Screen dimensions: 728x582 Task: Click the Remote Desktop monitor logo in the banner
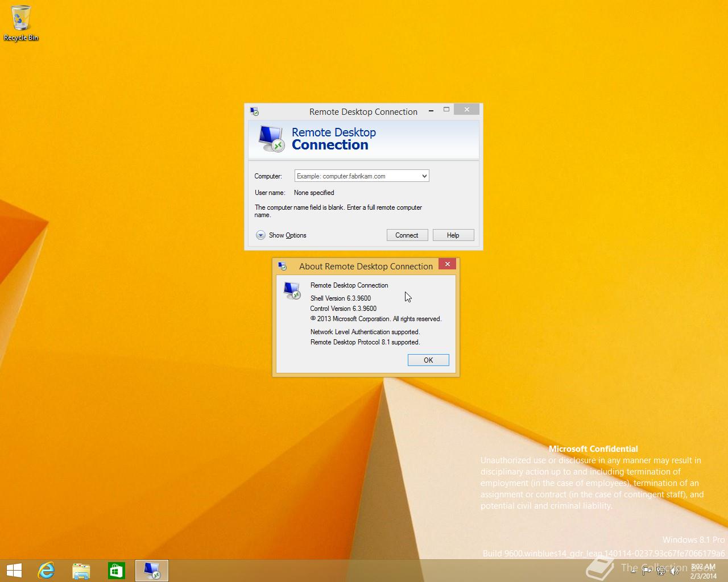click(x=271, y=139)
